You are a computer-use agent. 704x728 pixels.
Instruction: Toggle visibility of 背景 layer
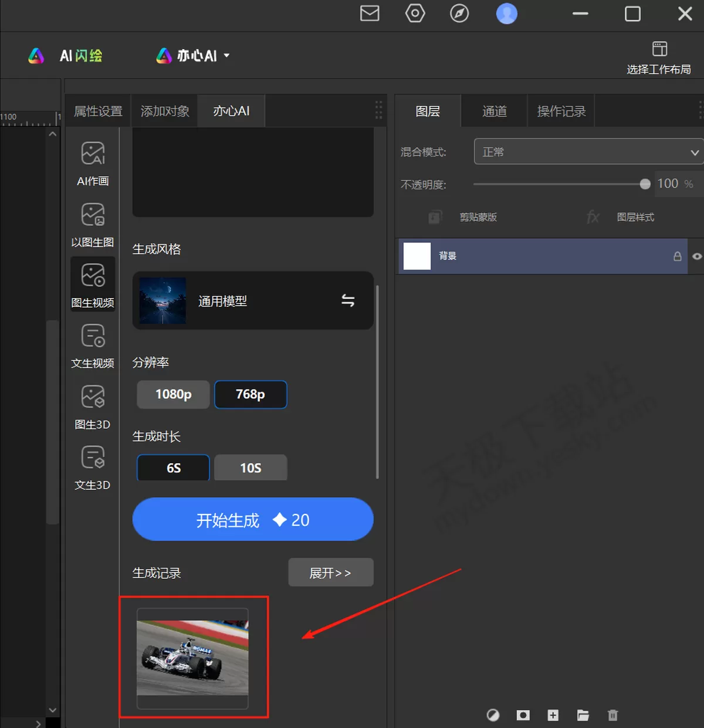click(697, 256)
